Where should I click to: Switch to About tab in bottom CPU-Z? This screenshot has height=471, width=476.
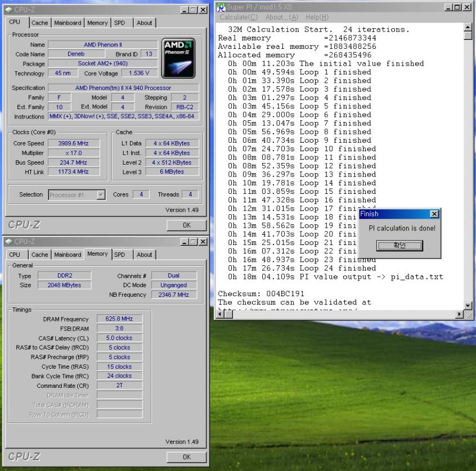pyautogui.click(x=144, y=255)
